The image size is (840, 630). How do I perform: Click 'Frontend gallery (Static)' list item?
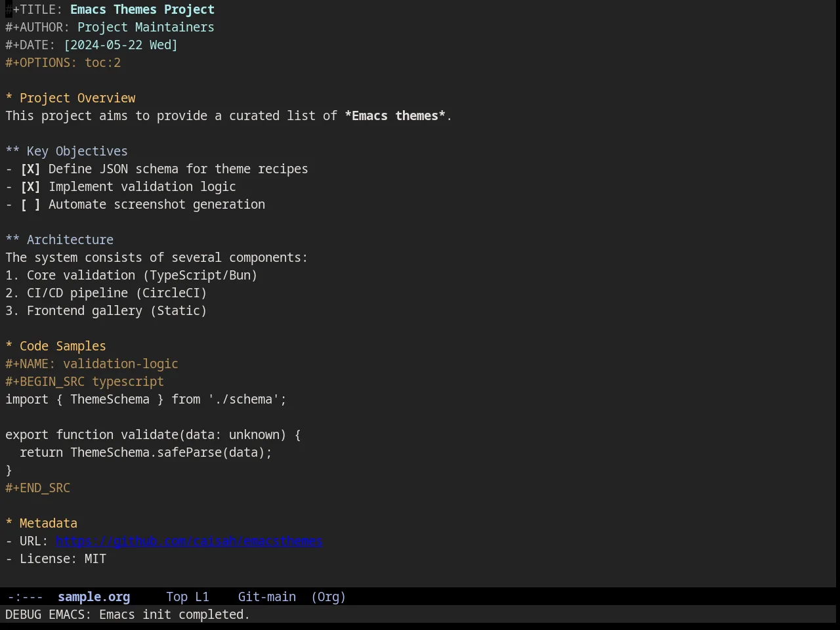pos(106,311)
